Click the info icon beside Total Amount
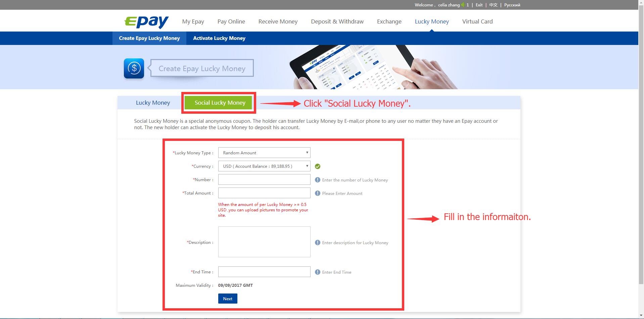The width and height of the screenshot is (644, 319). 318,193
